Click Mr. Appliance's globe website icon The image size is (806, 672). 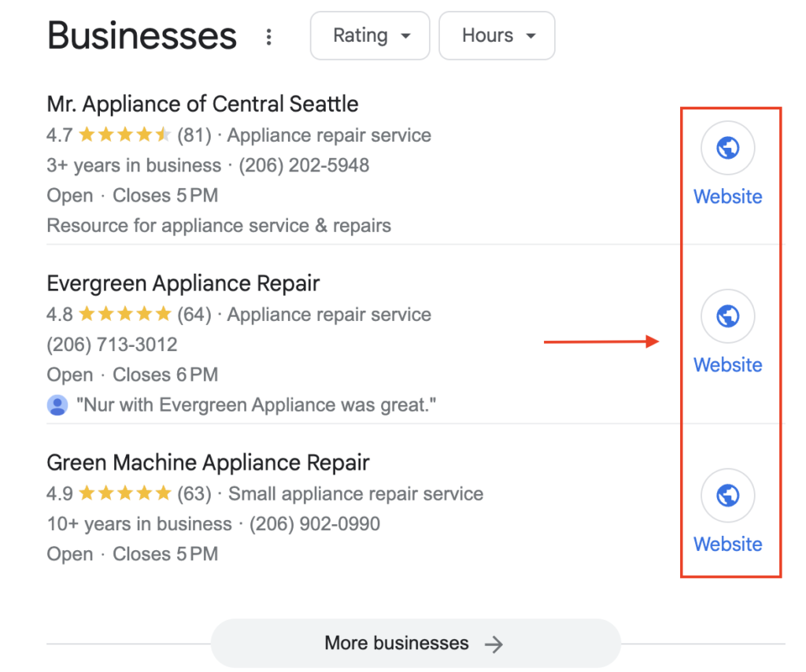(727, 148)
